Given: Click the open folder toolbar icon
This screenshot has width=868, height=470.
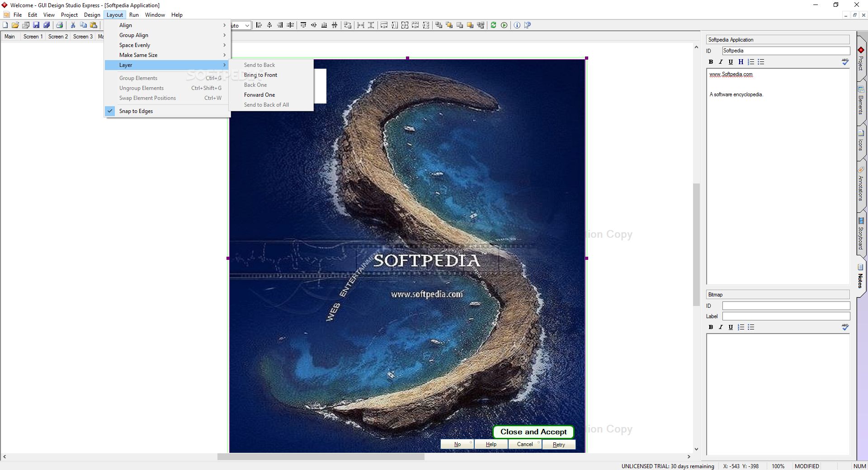Looking at the screenshot, I should 15,25.
